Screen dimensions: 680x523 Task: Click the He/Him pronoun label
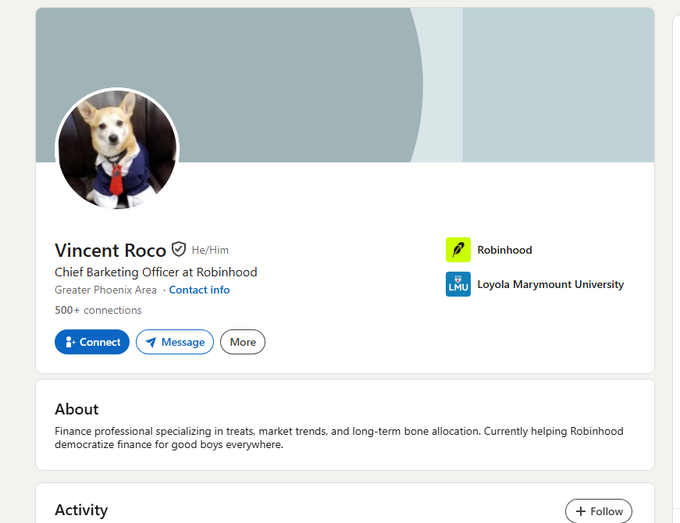pos(210,250)
